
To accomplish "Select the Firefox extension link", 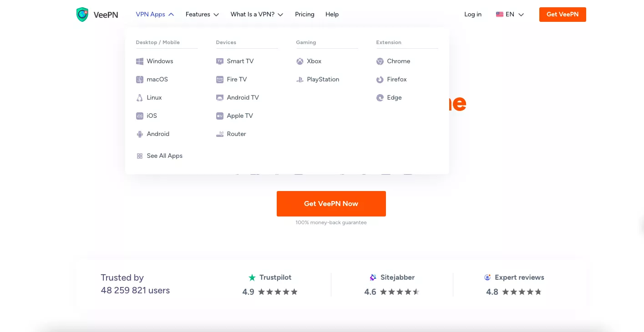I will tap(397, 80).
